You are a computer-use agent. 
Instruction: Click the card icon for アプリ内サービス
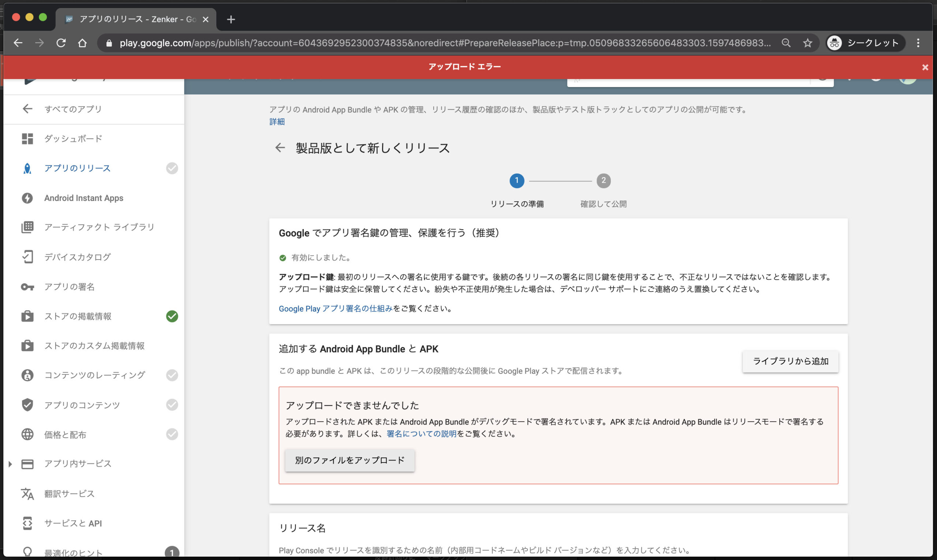coord(27,464)
